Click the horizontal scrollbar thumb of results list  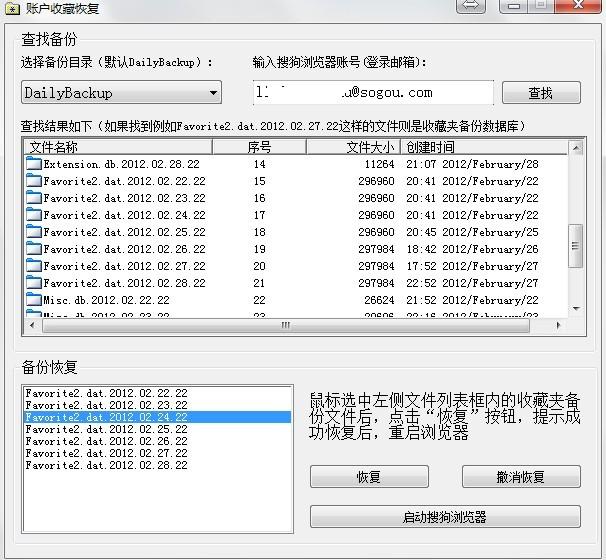click(286, 325)
